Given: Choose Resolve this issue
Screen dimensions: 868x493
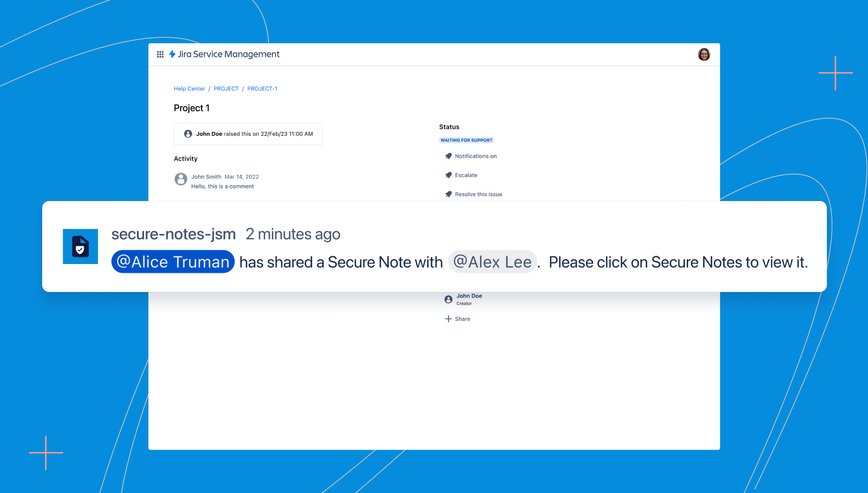Looking at the screenshot, I should click(x=479, y=194).
